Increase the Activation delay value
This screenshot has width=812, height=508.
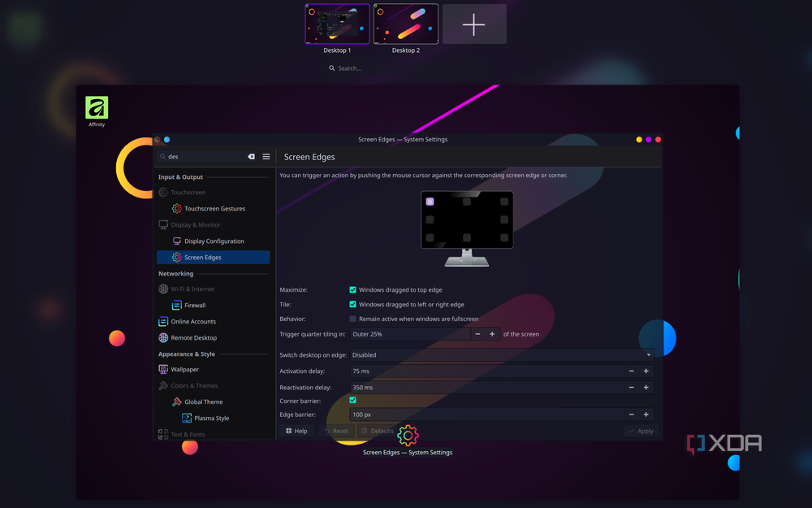pos(646,371)
